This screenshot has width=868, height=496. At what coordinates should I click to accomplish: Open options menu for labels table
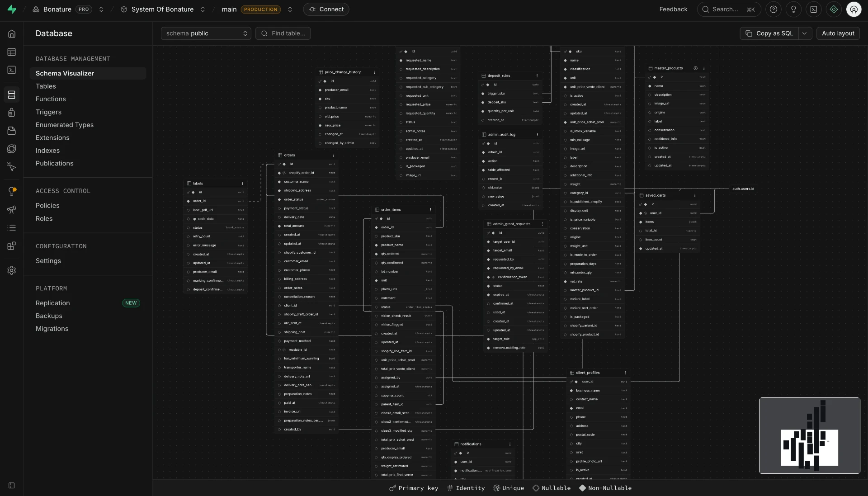coord(243,184)
